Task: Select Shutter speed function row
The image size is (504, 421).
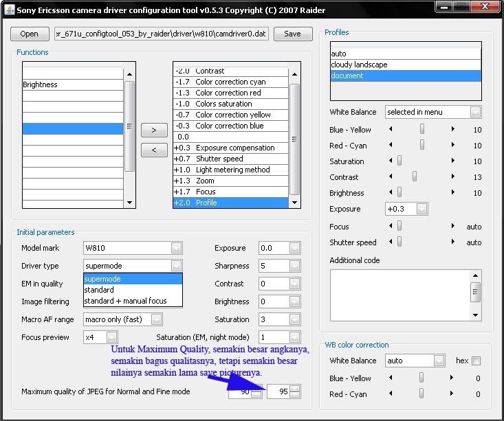Action: pos(230,159)
